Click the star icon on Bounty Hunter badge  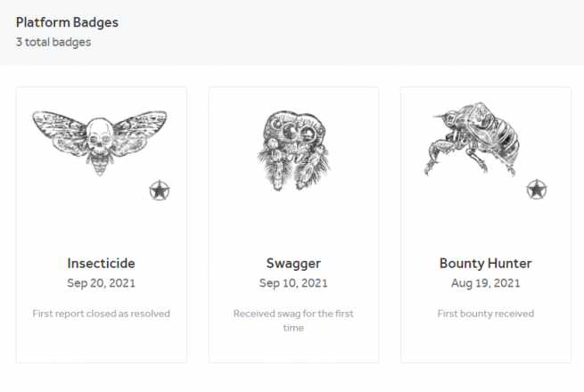pyautogui.click(x=537, y=190)
